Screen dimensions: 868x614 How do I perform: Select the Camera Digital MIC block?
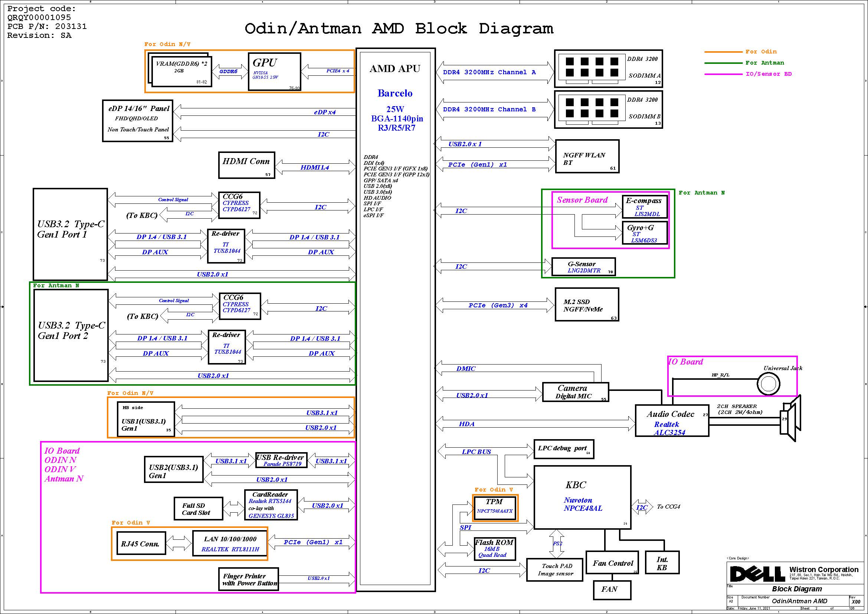pyautogui.click(x=576, y=392)
